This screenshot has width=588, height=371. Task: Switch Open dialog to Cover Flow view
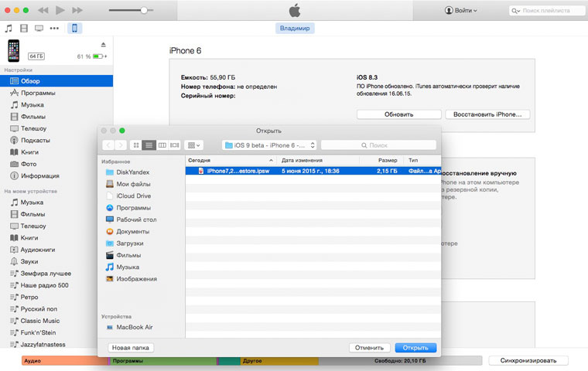click(175, 145)
